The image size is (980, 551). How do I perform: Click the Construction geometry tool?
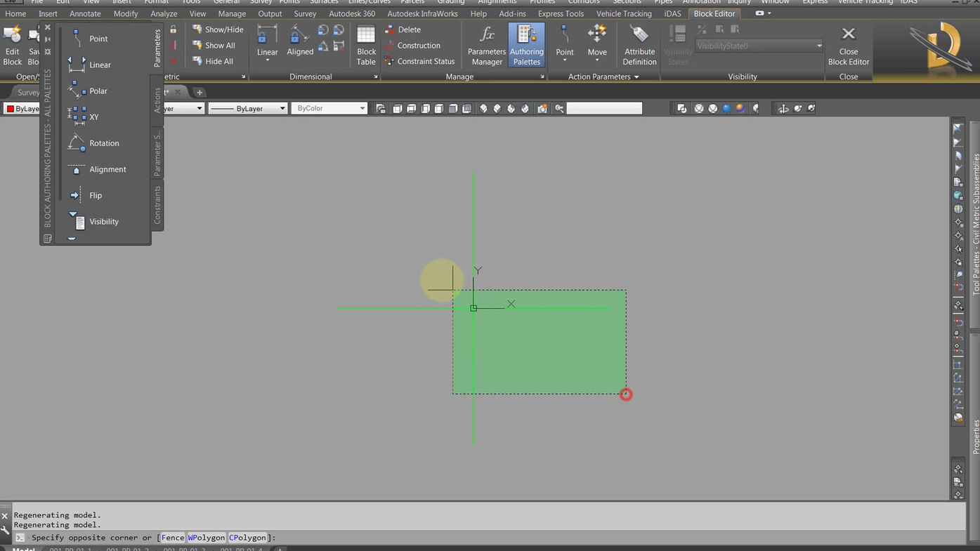tap(412, 45)
